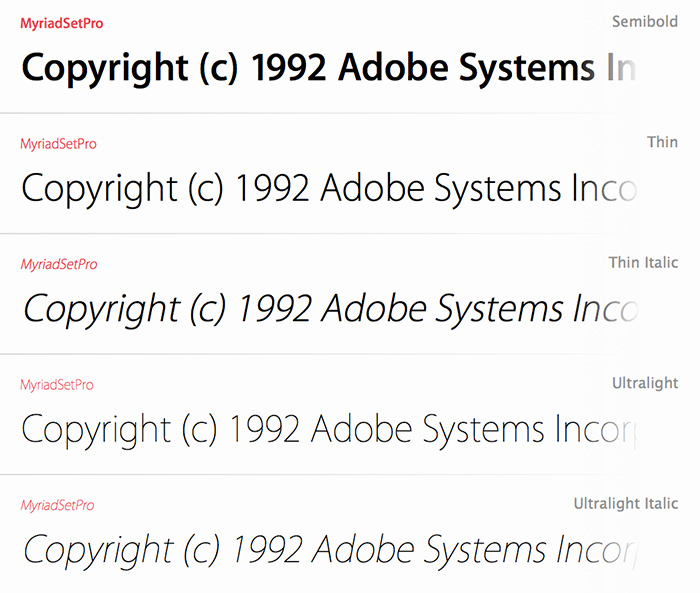Select the Ultralight Italic style label
Screen dimensions: 700x593
[626, 504]
